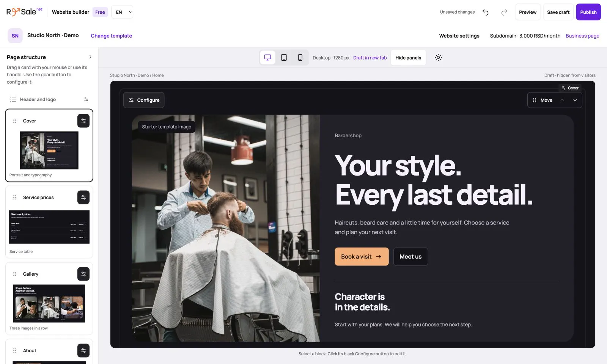Open Website settings

click(x=459, y=36)
